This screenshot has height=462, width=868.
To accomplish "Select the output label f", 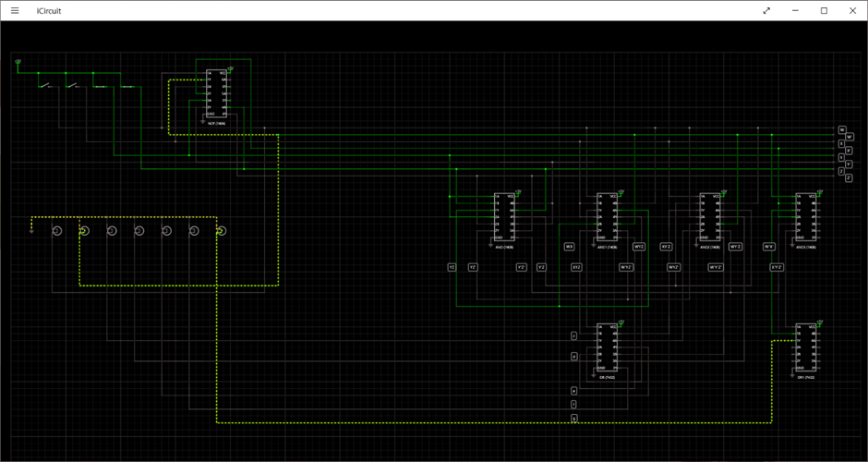I will tap(574, 405).
